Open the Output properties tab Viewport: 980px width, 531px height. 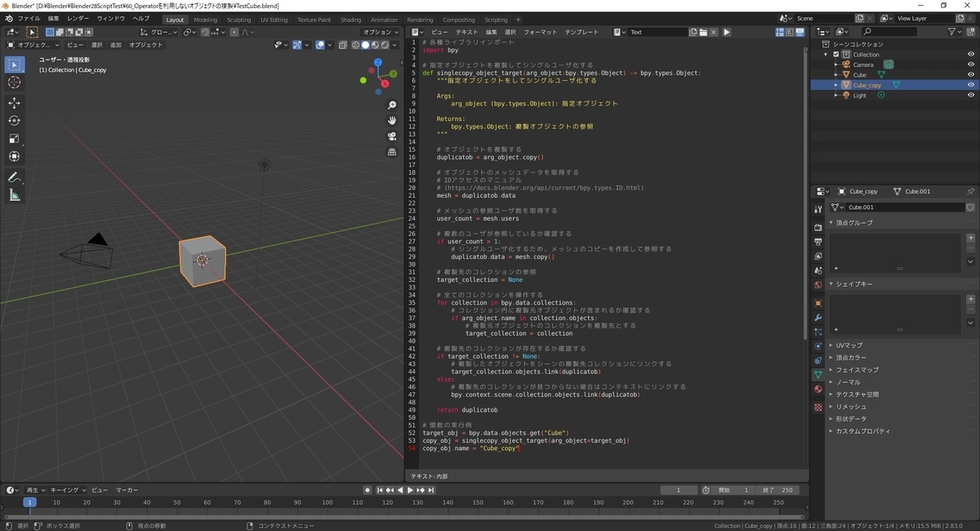pos(817,242)
